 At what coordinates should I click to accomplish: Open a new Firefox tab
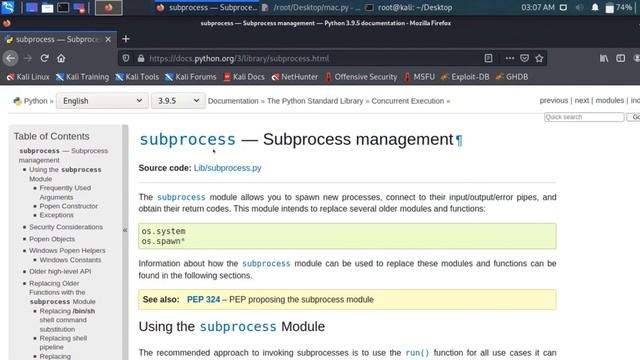tap(126, 39)
